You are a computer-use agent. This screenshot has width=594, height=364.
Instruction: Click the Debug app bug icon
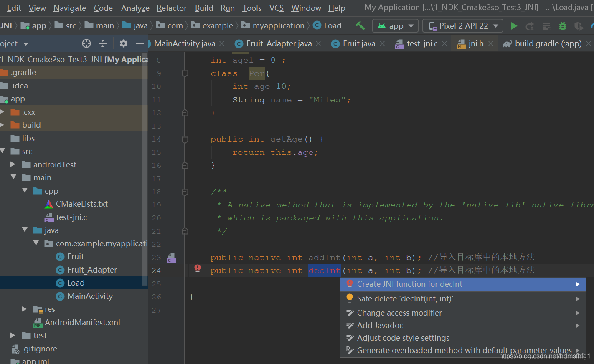click(563, 26)
